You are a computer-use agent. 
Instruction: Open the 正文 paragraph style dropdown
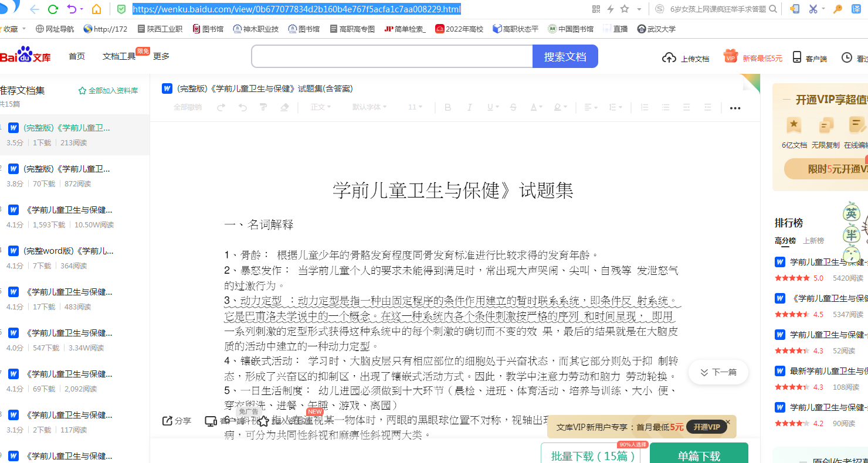320,107
